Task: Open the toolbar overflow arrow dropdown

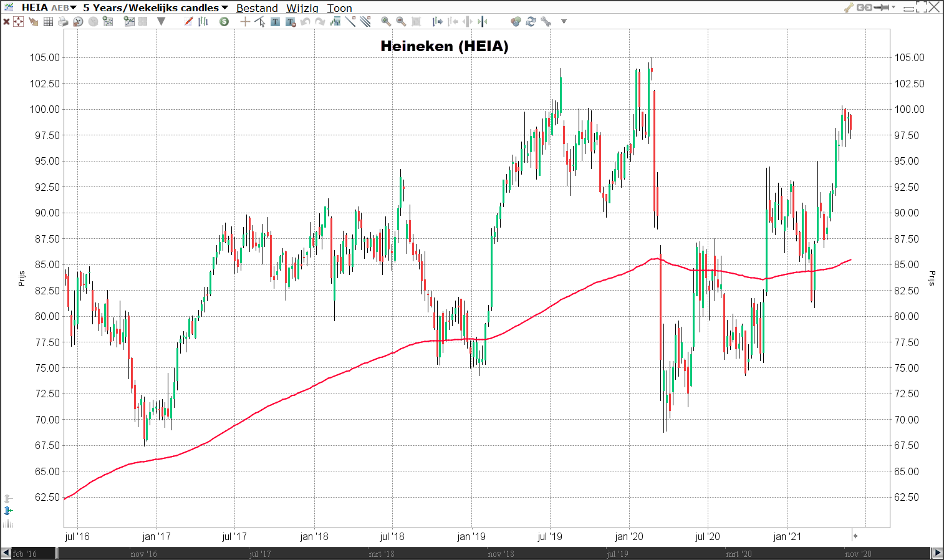Action: (x=564, y=22)
